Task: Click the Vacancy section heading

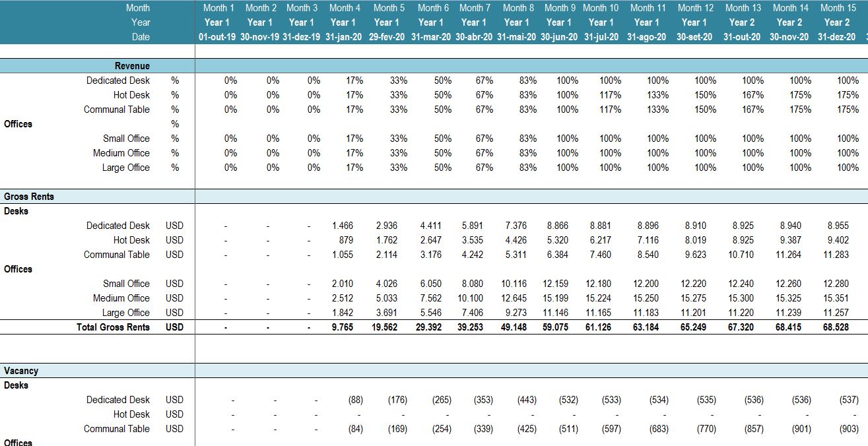Action: click(21, 371)
